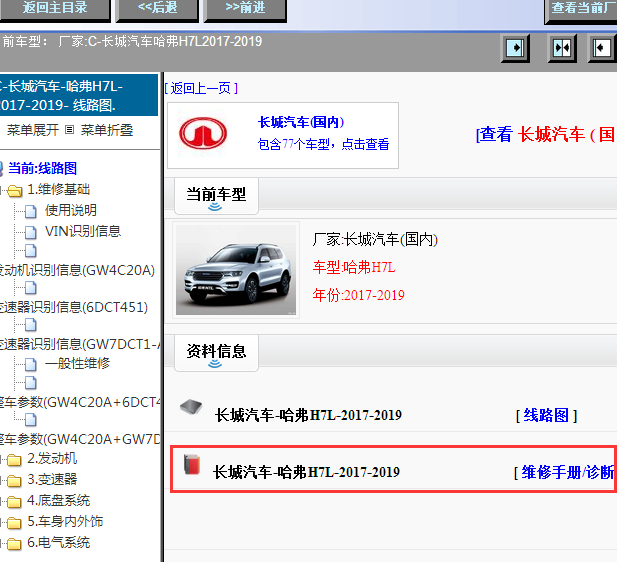
Task: Click the 1.维修基础 folder icon
Action: coord(15,191)
